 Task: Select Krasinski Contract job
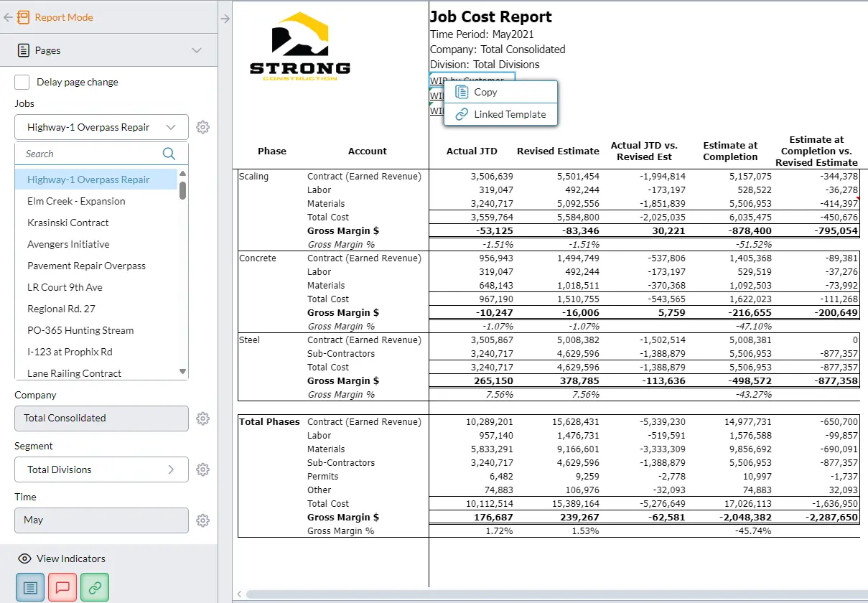coord(96,223)
